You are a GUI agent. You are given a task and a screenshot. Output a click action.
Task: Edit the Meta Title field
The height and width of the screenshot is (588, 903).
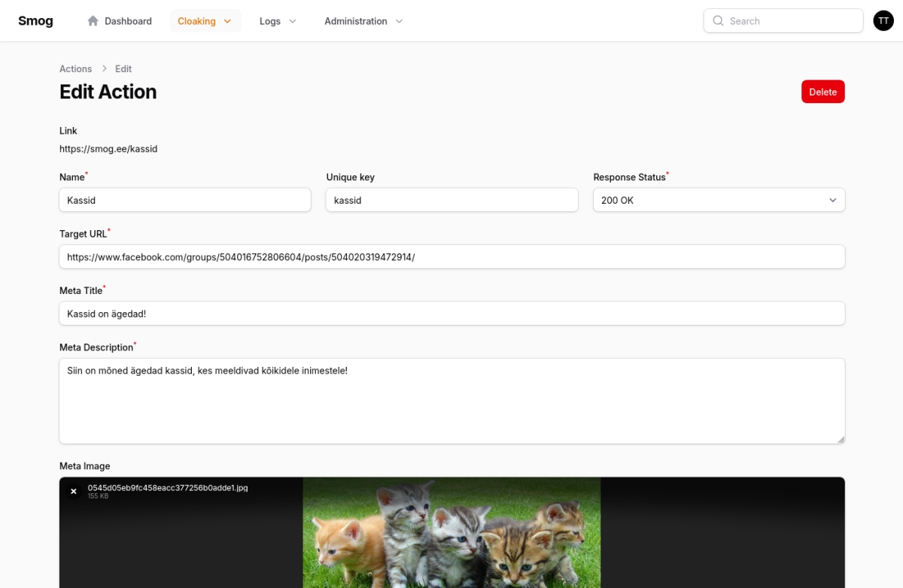click(x=451, y=314)
